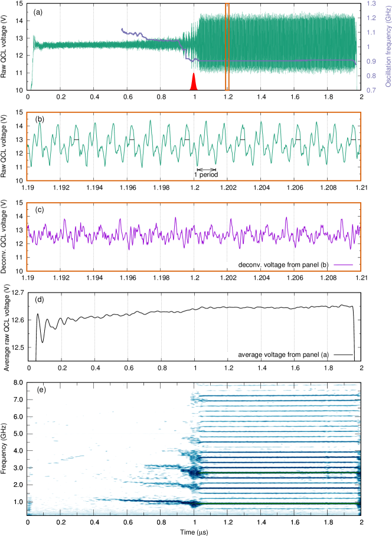Click the panel label (d)
The width and height of the screenshot is (392, 536).
[x=40, y=300]
